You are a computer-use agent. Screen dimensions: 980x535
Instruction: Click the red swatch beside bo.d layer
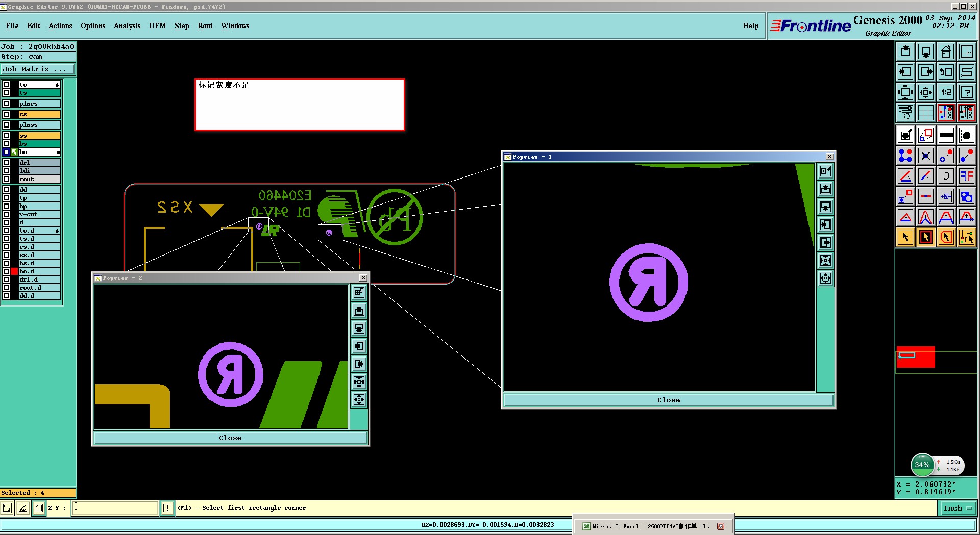click(x=14, y=271)
